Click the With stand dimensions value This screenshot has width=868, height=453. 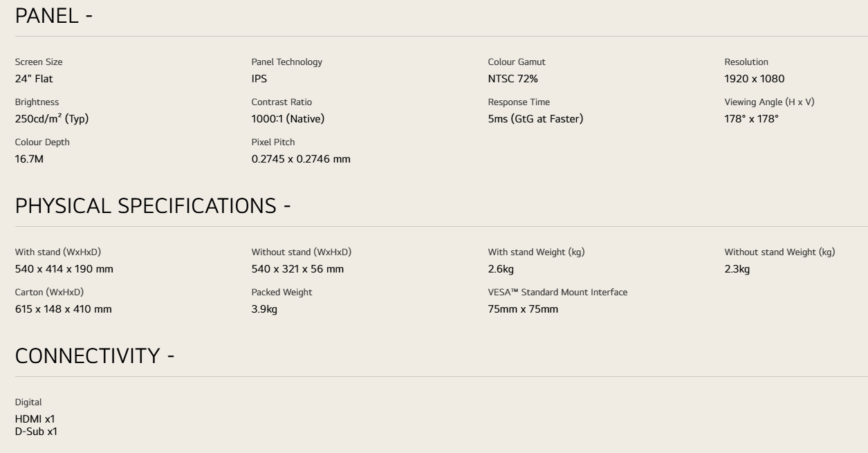click(x=64, y=269)
